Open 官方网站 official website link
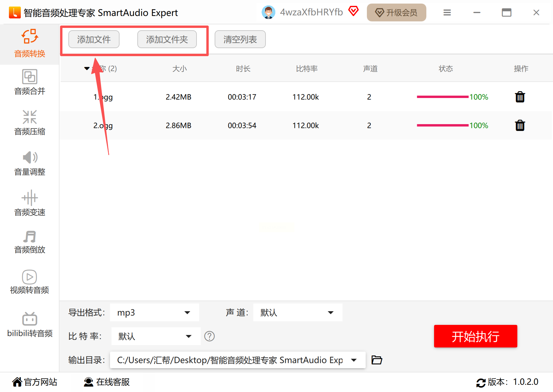 point(35,382)
